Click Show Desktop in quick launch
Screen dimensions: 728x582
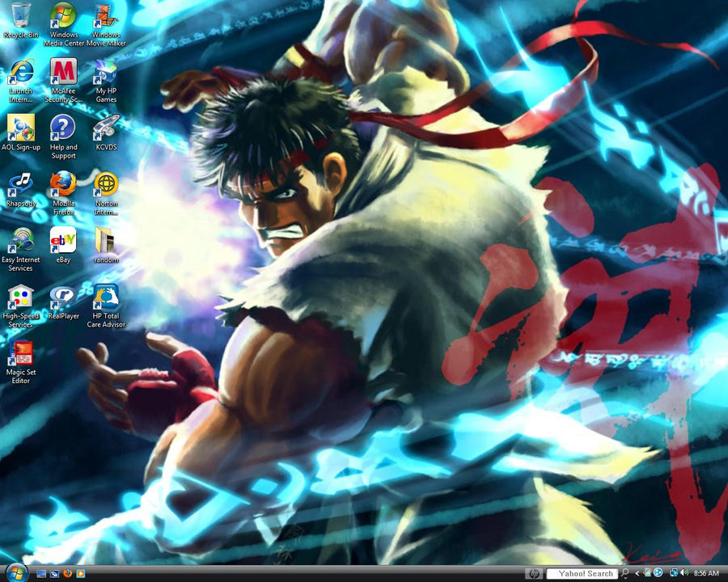pyautogui.click(x=41, y=574)
